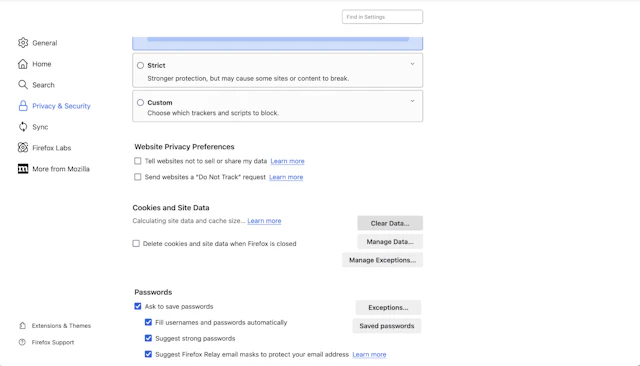Viewport: 640px width, 366px height.
Task: Click the Manage Data button
Action: point(390,242)
